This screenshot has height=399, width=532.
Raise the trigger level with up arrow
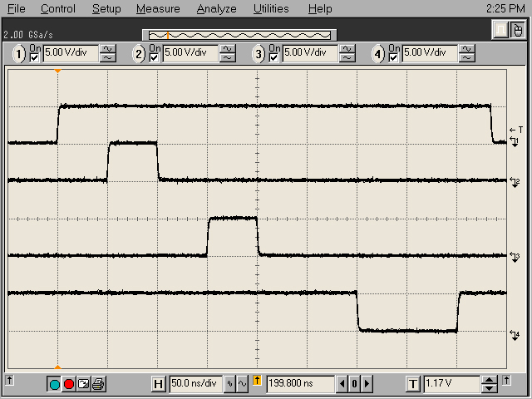tap(490, 380)
